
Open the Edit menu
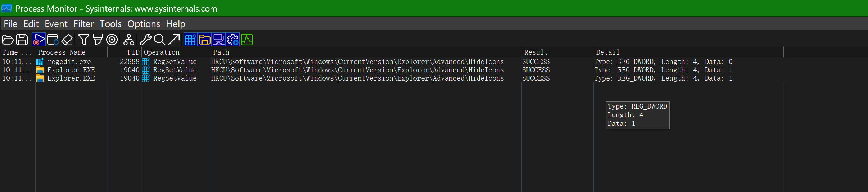pos(31,24)
